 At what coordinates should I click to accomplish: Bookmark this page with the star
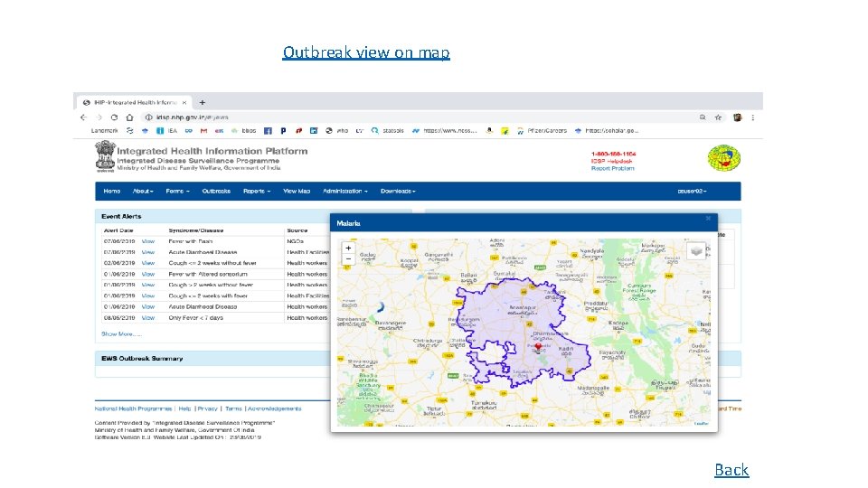pyautogui.click(x=718, y=117)
